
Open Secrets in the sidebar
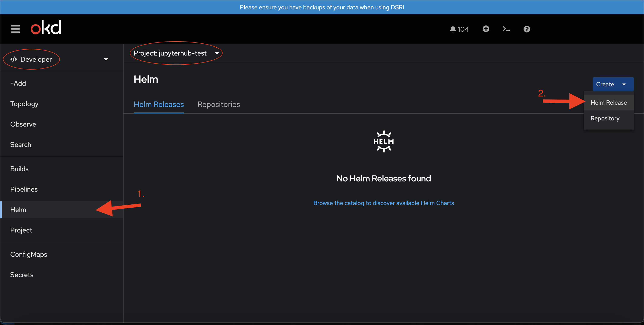tap(62, 275)
